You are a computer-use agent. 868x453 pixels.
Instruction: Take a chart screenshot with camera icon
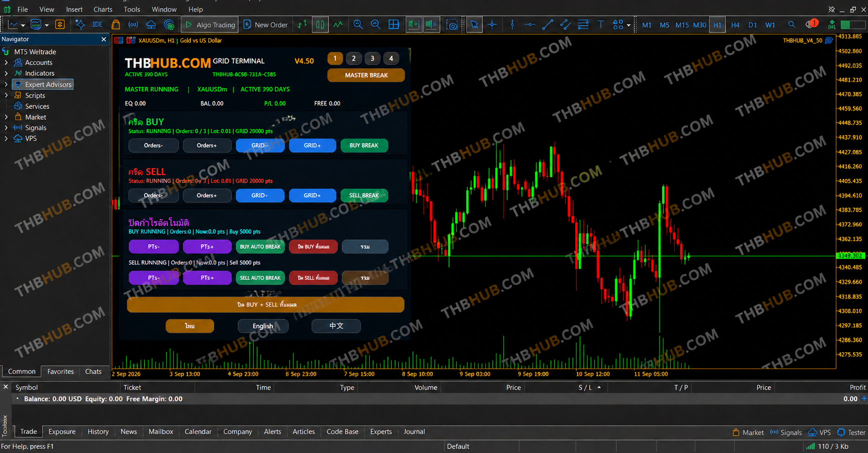452,24
